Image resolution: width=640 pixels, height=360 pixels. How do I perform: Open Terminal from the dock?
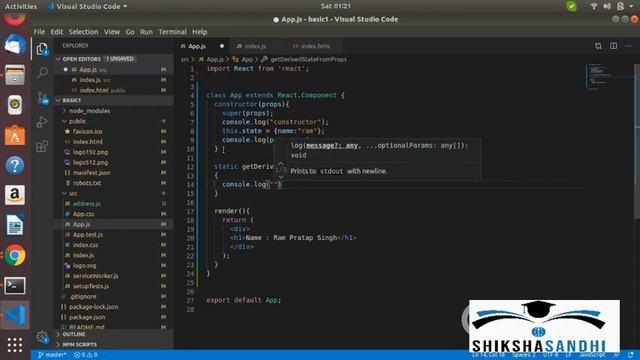click(15, 286)
